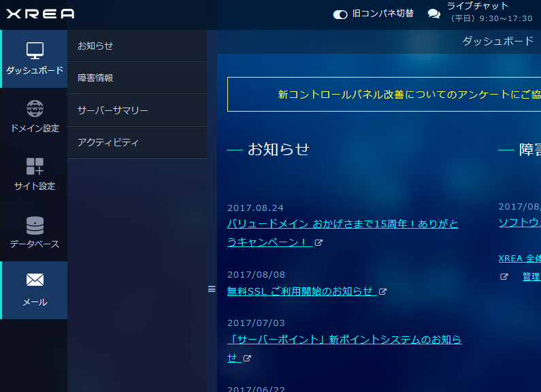Click the live chat speech bubbles icon
Screen dimensions: 541x392
[433, 14]
